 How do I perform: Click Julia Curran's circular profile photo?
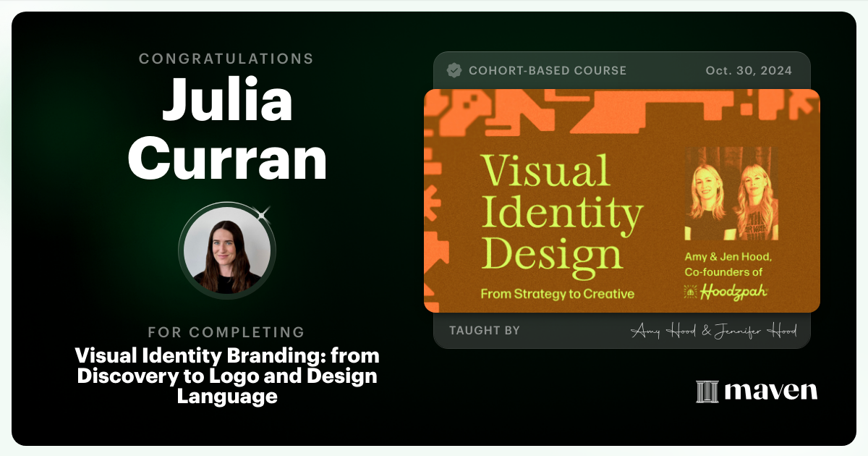pyautogui.click(x=227, y=250)
